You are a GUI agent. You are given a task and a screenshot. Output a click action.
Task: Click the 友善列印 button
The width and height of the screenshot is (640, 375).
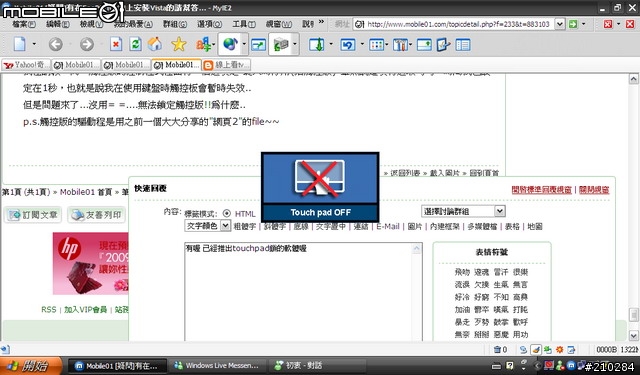[97, 215]
